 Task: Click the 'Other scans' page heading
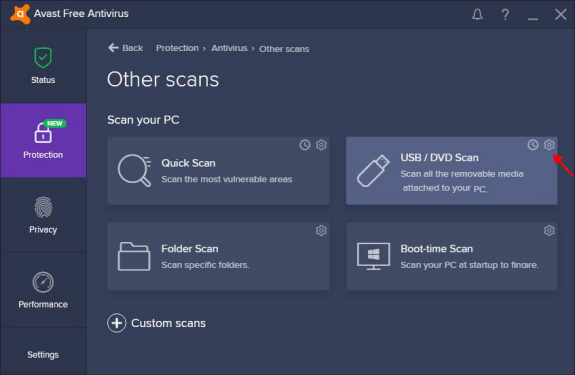[x=163, y=79]
